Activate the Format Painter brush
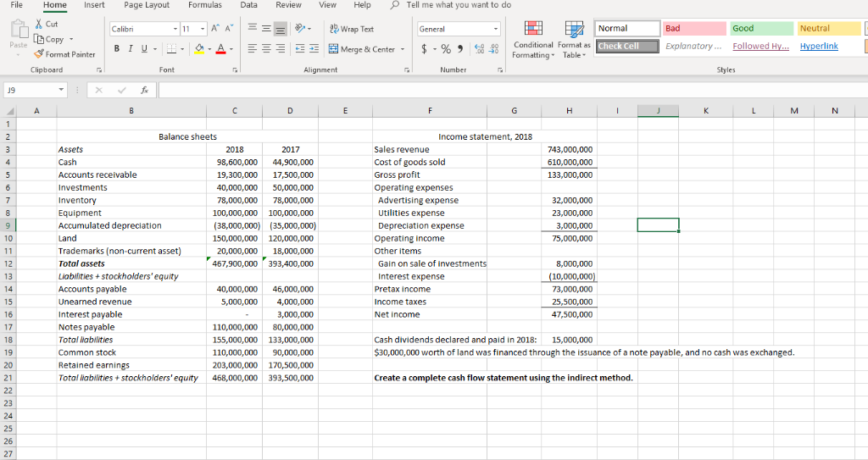The width and height of the screenshot is (868, 460). tap(39, 54)
